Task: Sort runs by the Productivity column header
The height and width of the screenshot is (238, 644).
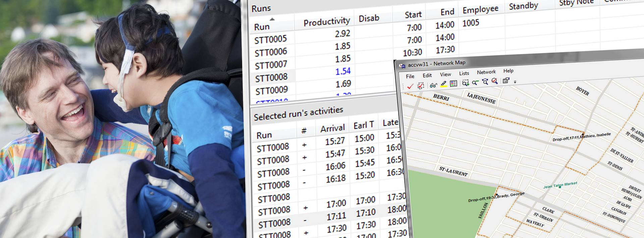Action: [326, 22]
